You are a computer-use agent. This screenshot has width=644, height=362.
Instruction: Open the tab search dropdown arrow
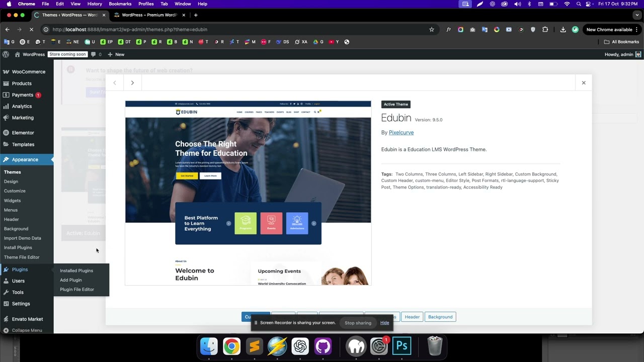(x=637, y=15)
